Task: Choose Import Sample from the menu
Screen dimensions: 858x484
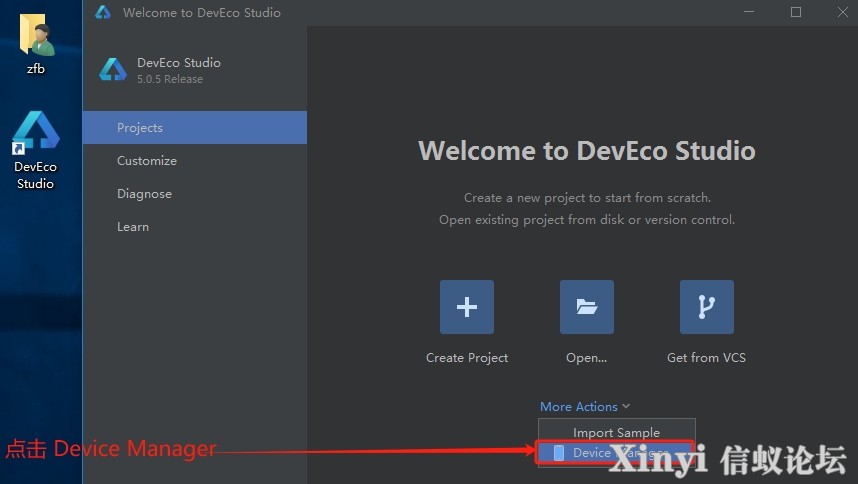Action: tap(617, 432)
